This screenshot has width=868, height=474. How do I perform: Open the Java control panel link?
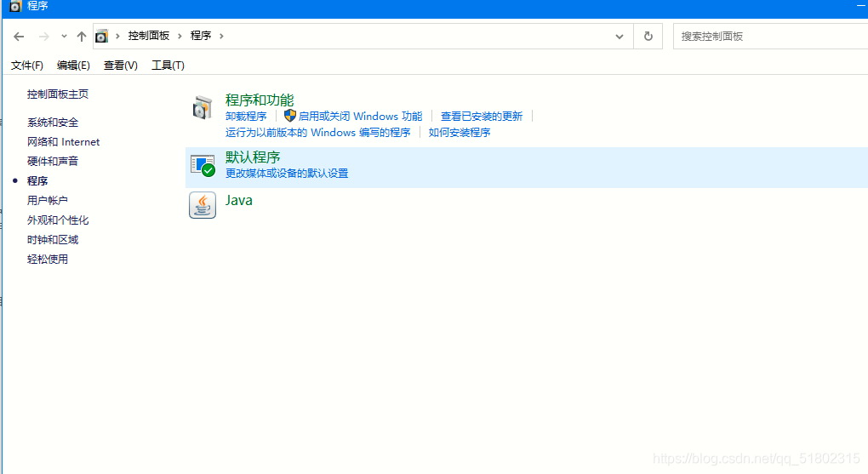[x=238, y=201]
